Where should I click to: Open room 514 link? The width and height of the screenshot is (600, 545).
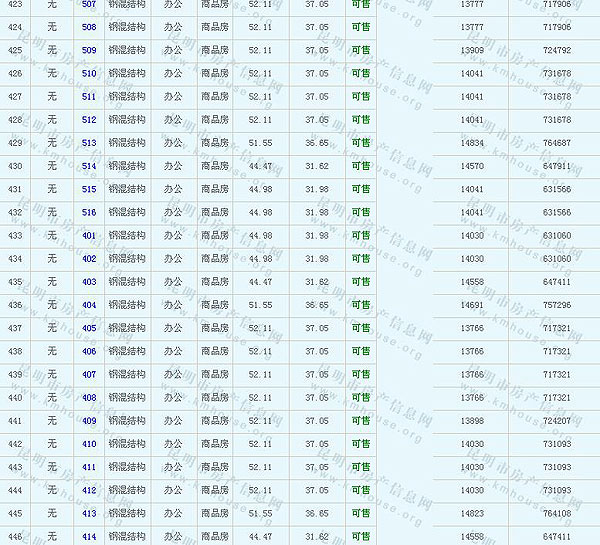pos(89,166)
